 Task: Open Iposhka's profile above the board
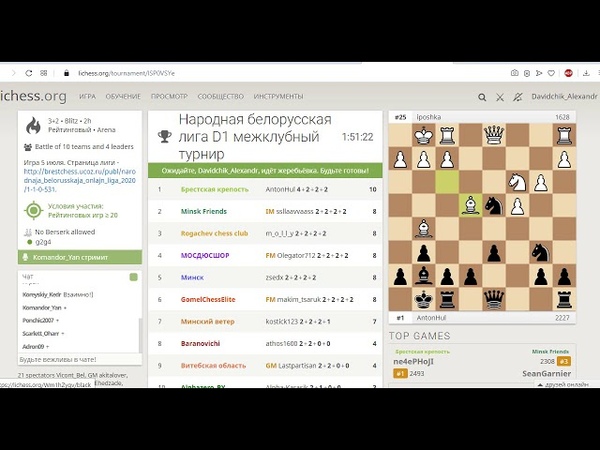click(429, 117)
